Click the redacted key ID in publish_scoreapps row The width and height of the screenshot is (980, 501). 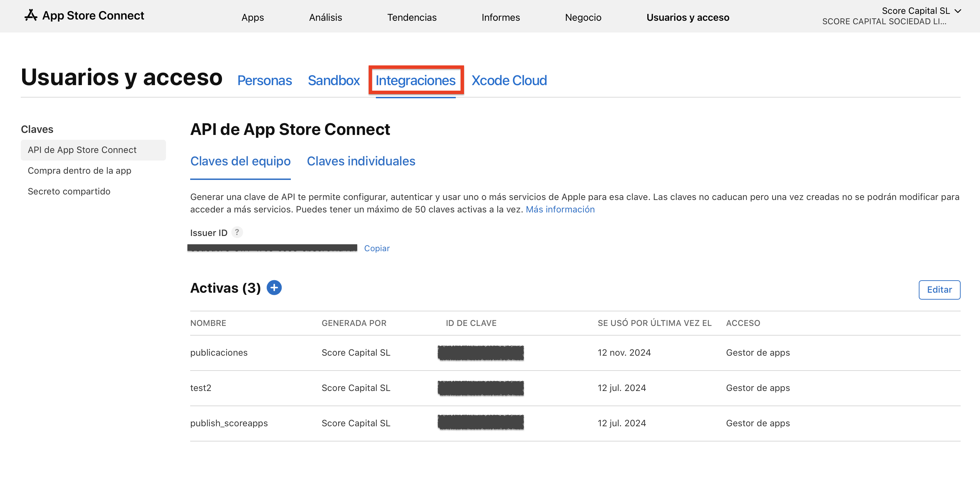[x=480, y=422]
